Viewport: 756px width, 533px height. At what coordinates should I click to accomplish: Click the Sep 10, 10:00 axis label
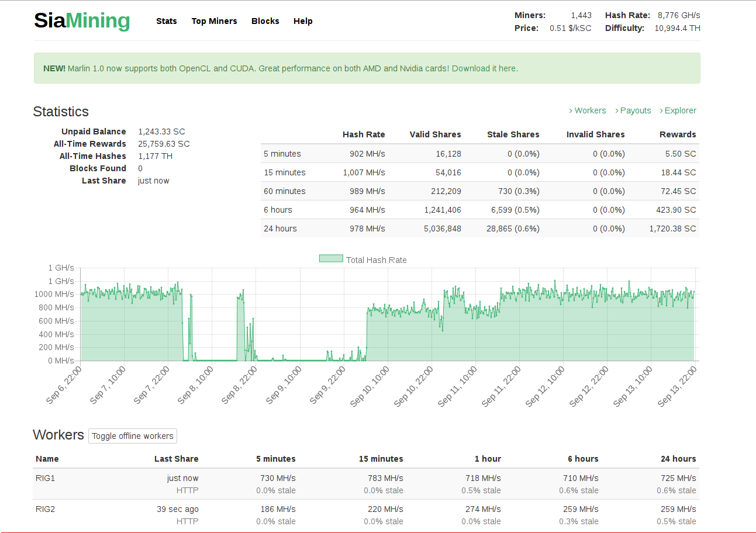pyautogui.click(x=370, y=386)
